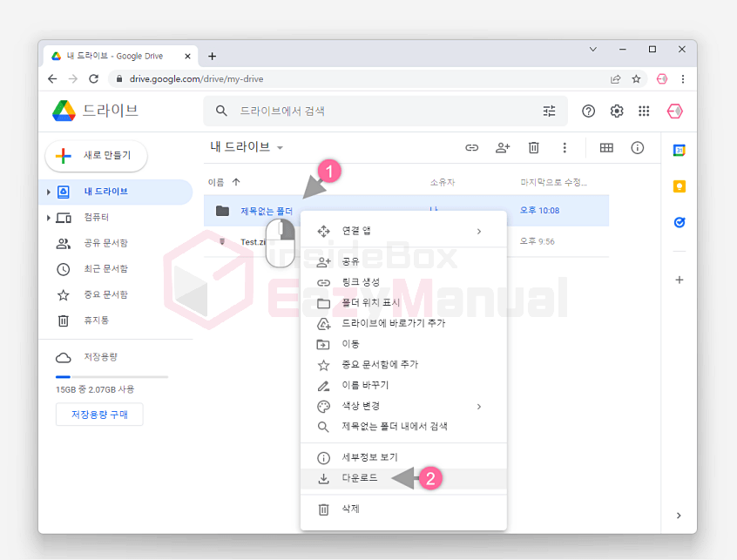Viewport: 737px width, 560px height.
Task: Choose 폴더 위치 표시 menu item
Action: [403, 303]
